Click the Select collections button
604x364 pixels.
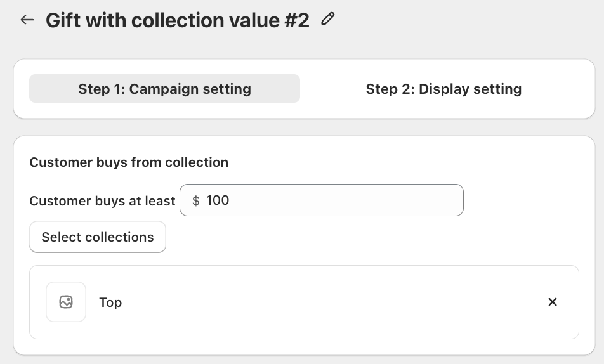tap(98, 237)
